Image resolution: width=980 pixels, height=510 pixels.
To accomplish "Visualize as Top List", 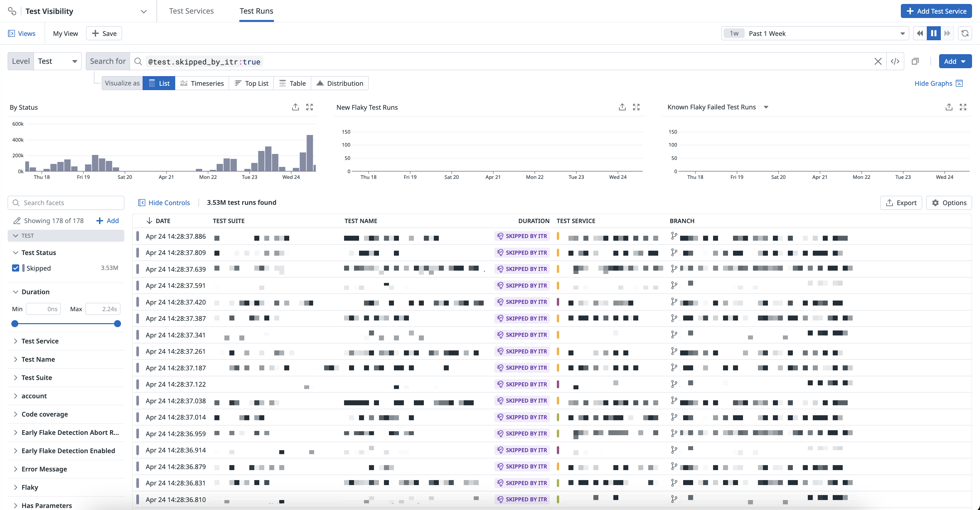I will coord(251,83).
